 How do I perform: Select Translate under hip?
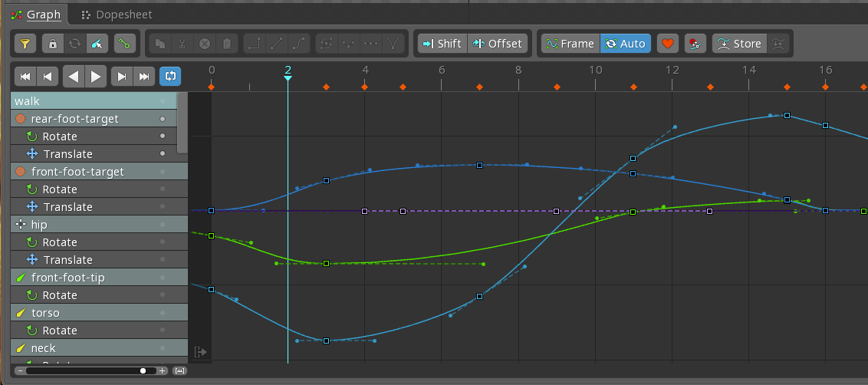(99, 260)
